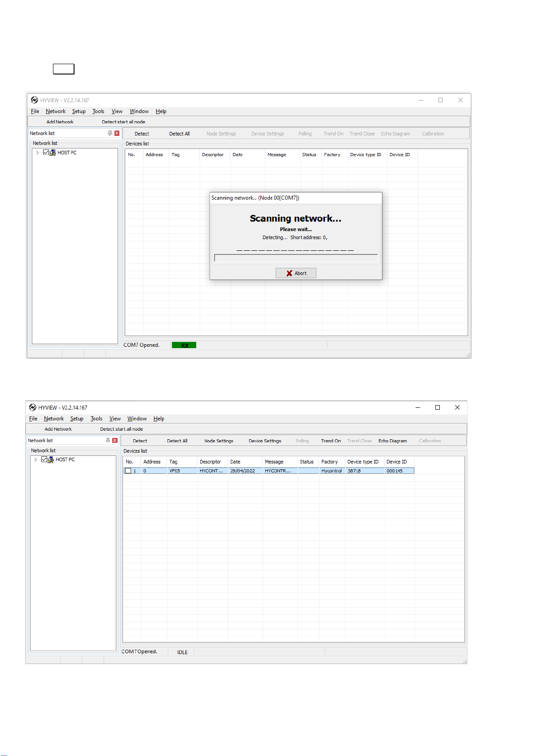Open Setup menu in upper window

(x=79, y=111)
